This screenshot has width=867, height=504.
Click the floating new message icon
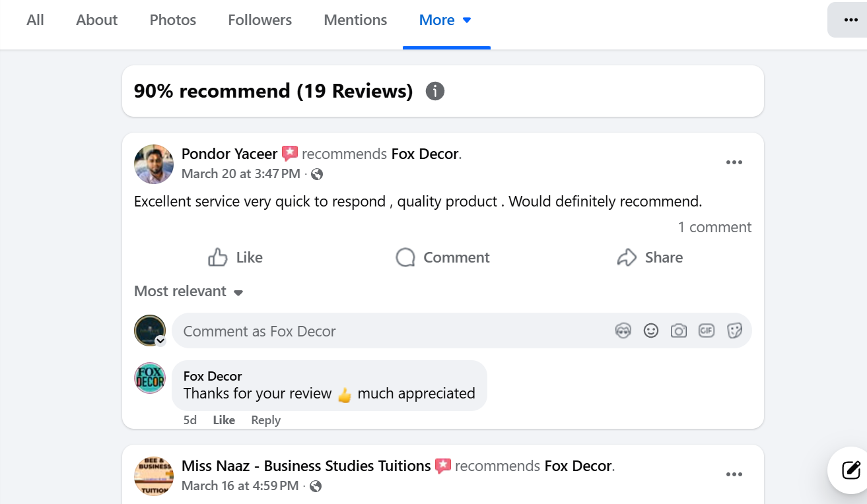pyautogui.click(x=850, y=470)
